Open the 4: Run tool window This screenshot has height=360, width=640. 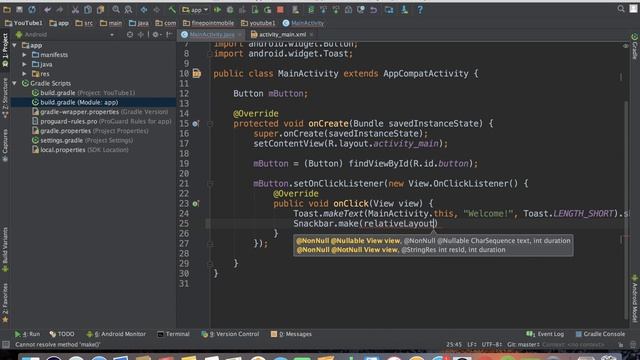[28, 334]
